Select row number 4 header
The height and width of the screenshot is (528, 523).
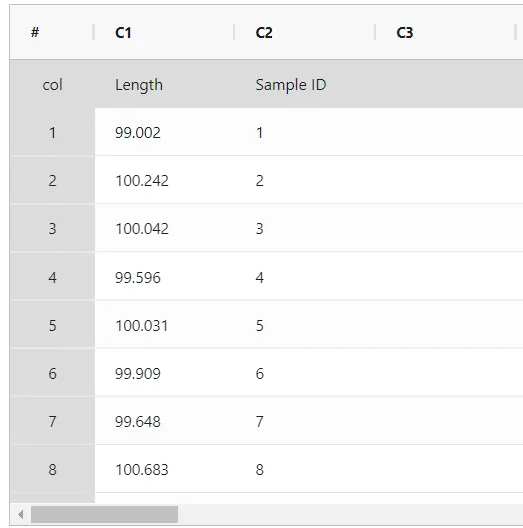pyautogui.click(x=53, y=277)
